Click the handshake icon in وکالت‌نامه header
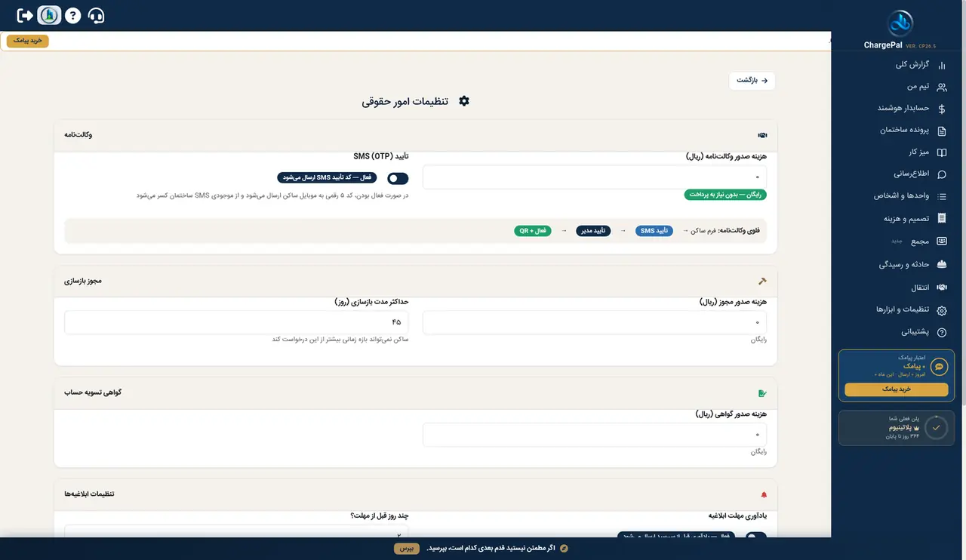This screenshot has height=560, width=966. (x=762, y=135)
